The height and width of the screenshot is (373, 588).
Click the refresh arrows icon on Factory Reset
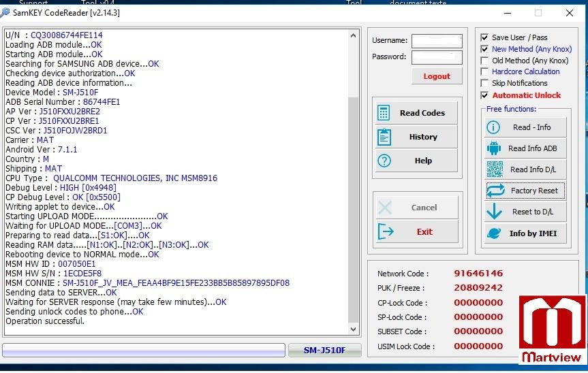tap(496, 191)
